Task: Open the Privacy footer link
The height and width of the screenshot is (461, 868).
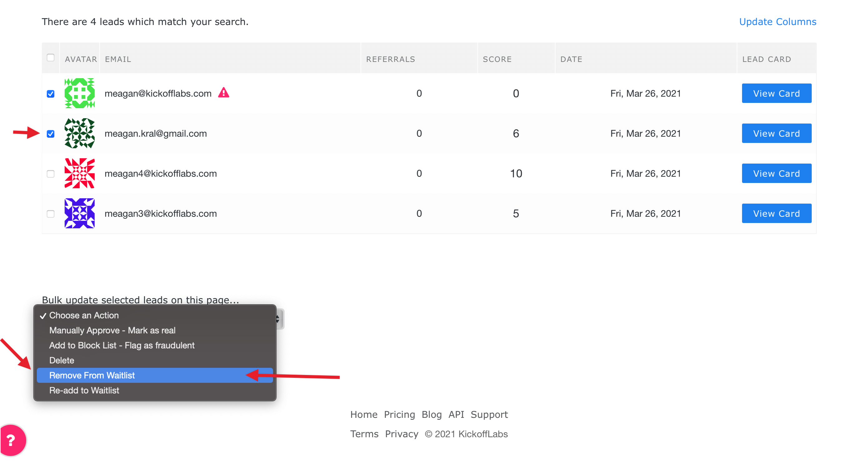Action: 401,434
